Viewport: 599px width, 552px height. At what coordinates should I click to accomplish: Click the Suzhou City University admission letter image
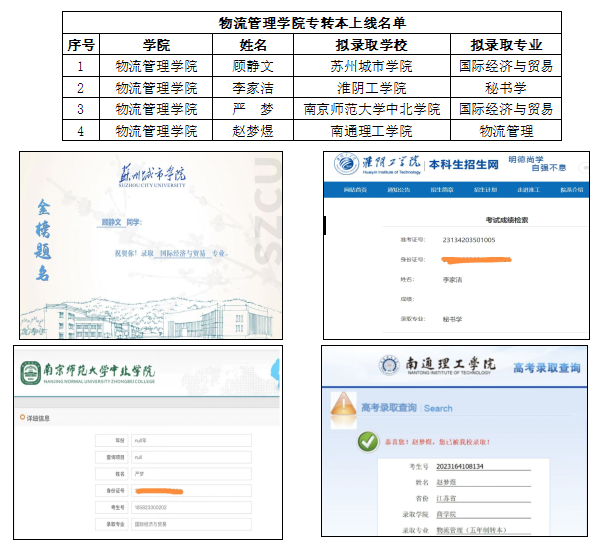[x=151, y=245]
